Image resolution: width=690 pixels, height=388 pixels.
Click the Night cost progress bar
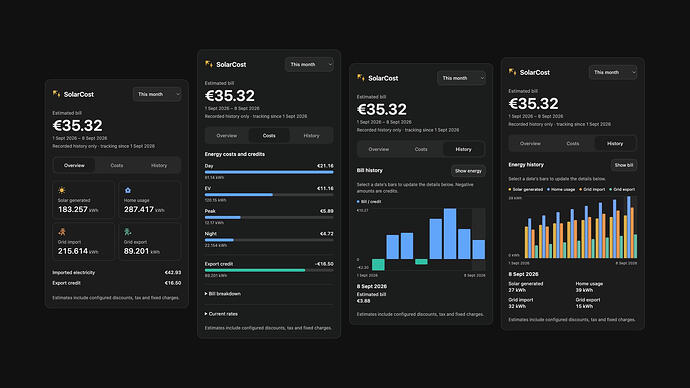point(269,240)
